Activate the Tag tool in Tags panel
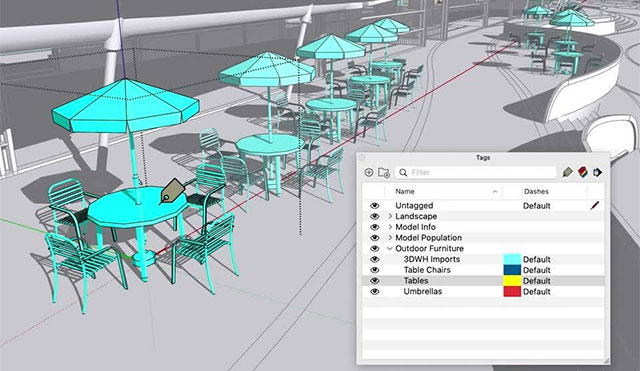The image size is (640, 371). pos(567,172)
